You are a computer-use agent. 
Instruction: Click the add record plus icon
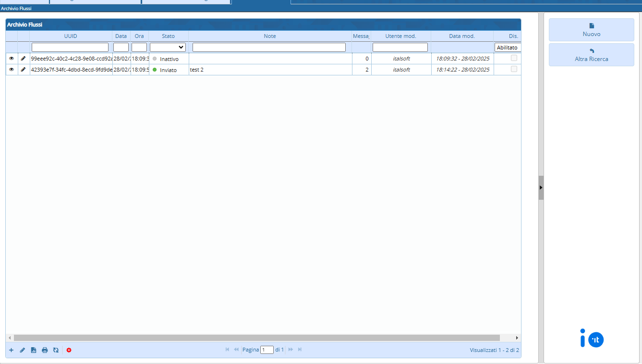(11, 350)
